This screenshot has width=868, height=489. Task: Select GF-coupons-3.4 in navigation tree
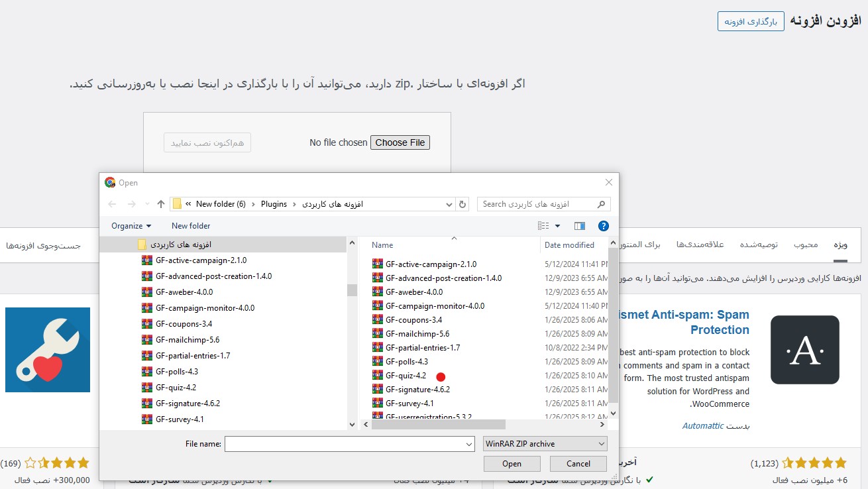pyautogui.click(x=184, y=324)
